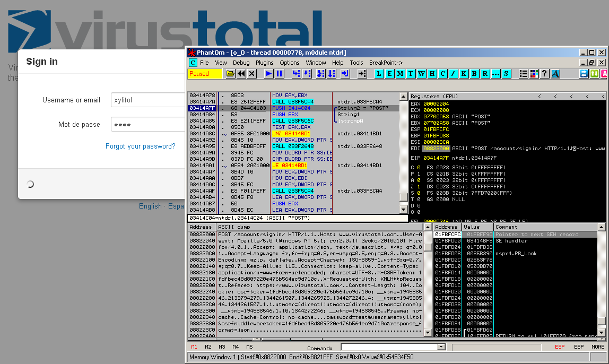Show Handles with the H button
The height and width of the screenshot is (364, 609).
(x=432, y=74)
